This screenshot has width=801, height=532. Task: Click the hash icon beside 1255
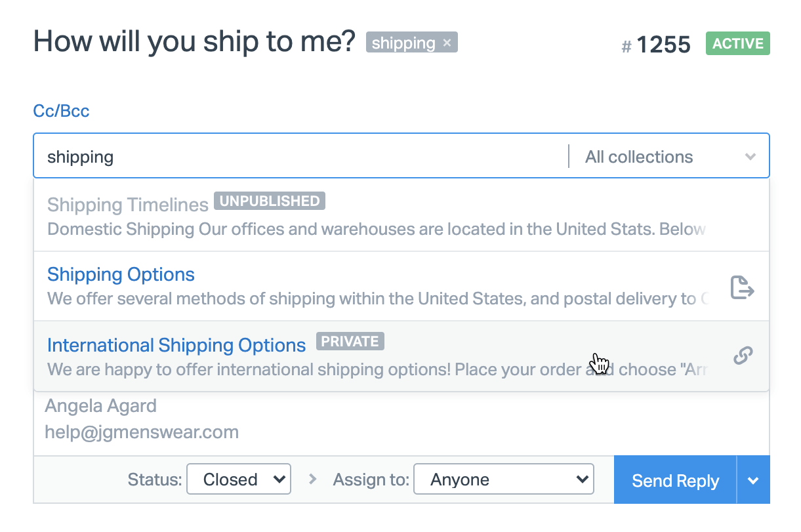pos(626,47)
